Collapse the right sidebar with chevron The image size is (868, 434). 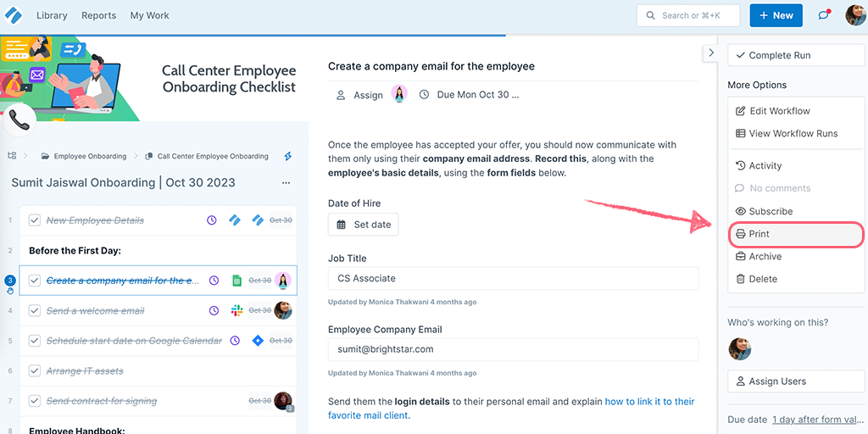[x=711, y=53]
